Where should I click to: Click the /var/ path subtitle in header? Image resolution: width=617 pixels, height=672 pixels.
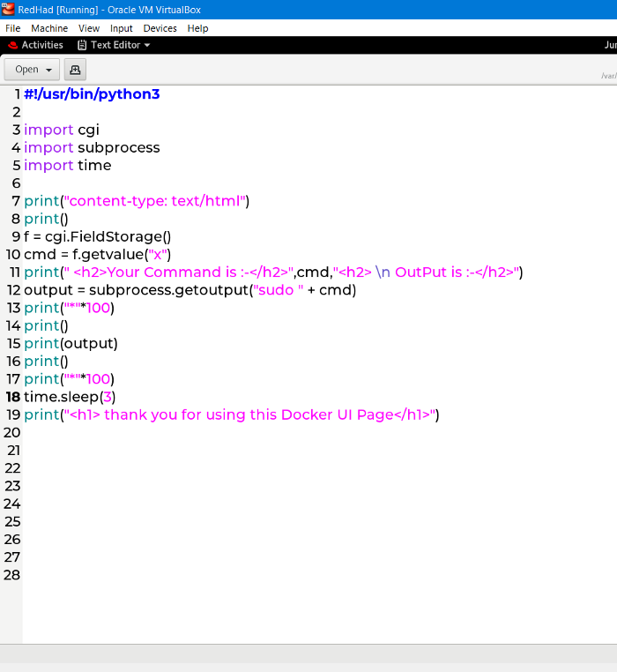pyautogui.click(x=609, y=76)
